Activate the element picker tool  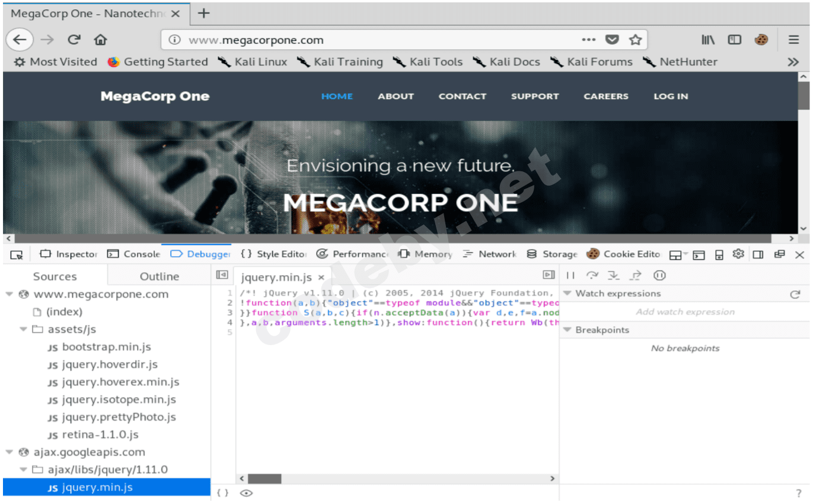tap(17, 254)
